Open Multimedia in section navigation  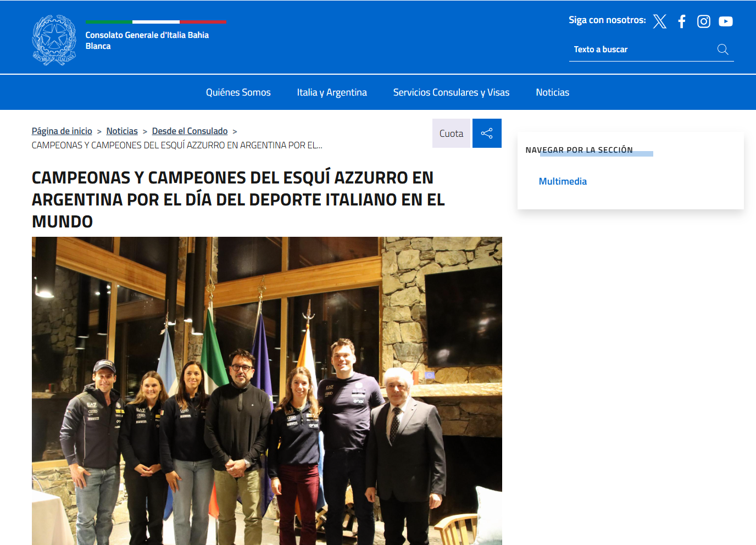(563, 181)
